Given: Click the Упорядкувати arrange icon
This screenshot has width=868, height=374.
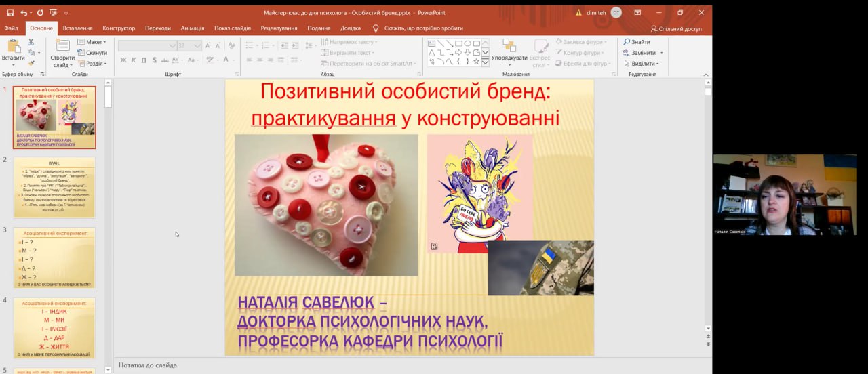Looking at the screenshot, I should 509,46.
